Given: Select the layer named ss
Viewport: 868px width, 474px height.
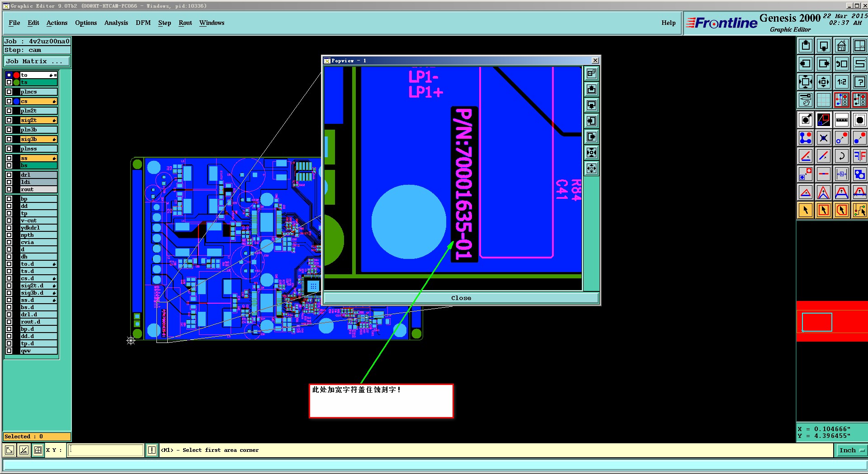Looking at the screenshot, I should pyautogui.click(x=38, y=158).
